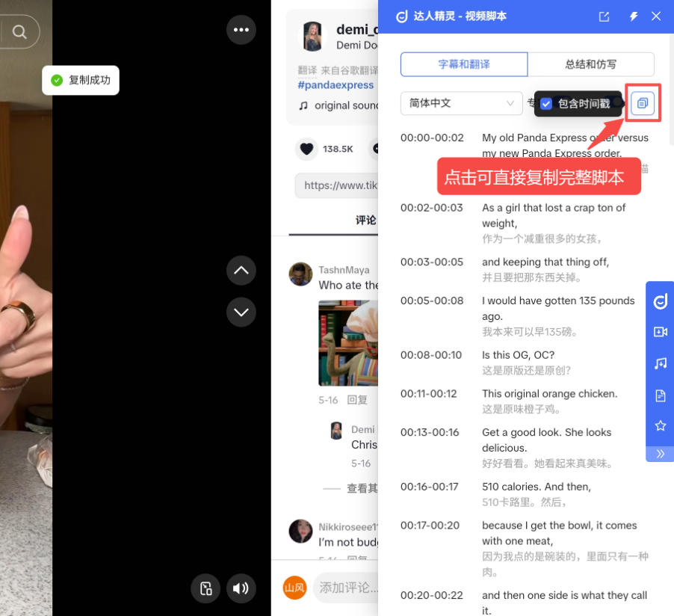This screenshot has width=674, height=616.
Task: Collapse the side toolbar with double chevron
Action: click(x=661, y=454)
